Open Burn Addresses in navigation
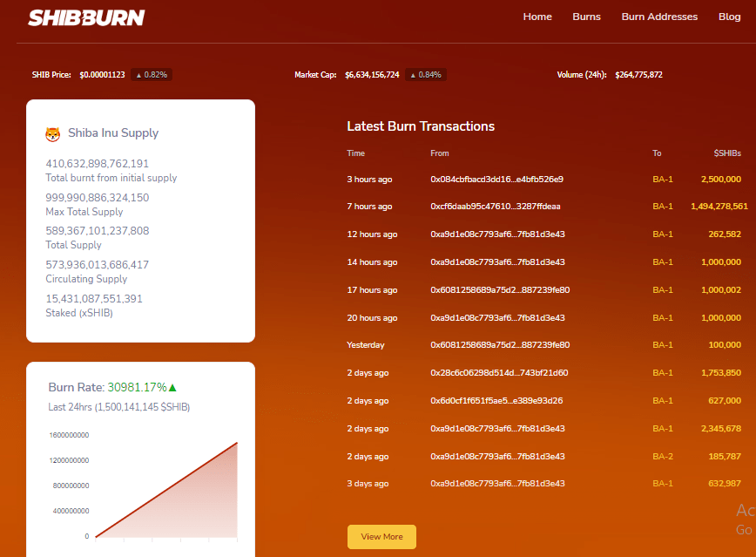Image resolution: width=756 pixels, height=557 pixels. 659,17
